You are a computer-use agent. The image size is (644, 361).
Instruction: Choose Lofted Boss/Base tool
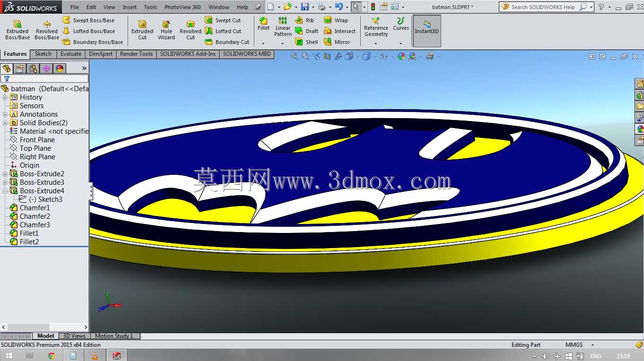tap(89, 31)
